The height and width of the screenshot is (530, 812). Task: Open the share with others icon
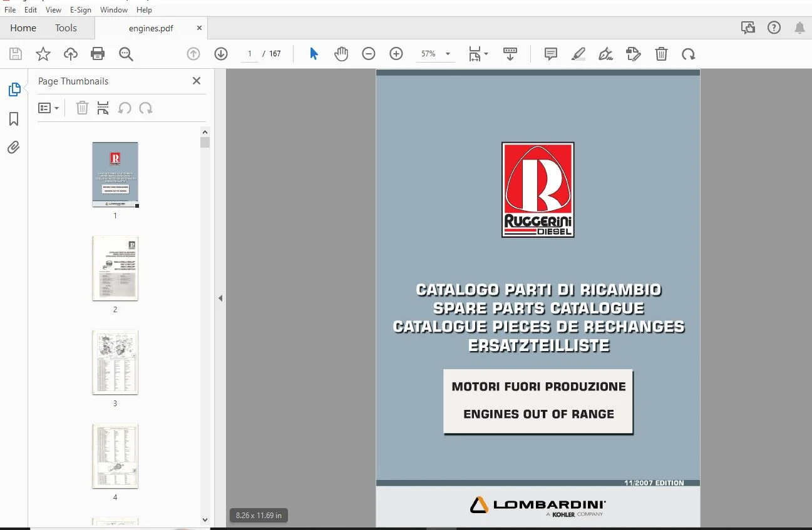(748, 28)
